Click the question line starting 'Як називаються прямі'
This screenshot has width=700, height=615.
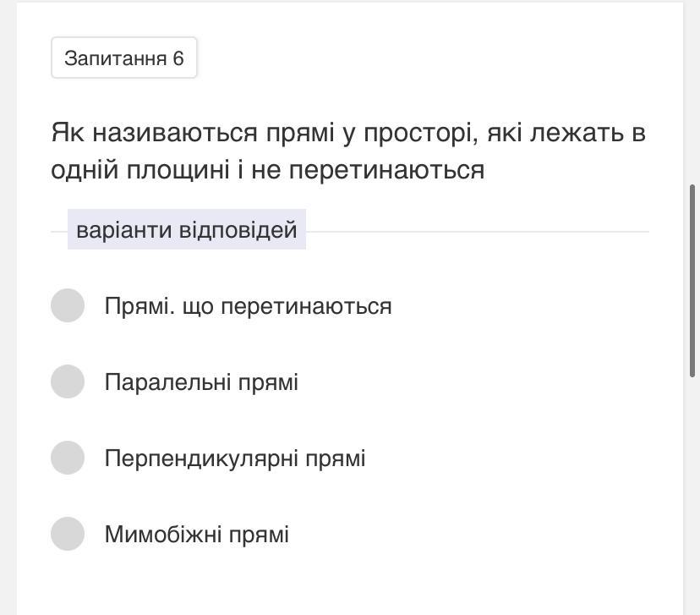[347, 133]
